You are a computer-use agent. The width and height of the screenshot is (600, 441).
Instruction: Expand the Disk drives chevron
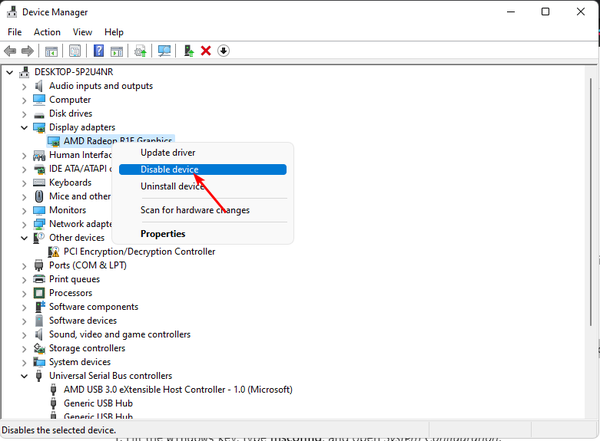click(24, 114)
